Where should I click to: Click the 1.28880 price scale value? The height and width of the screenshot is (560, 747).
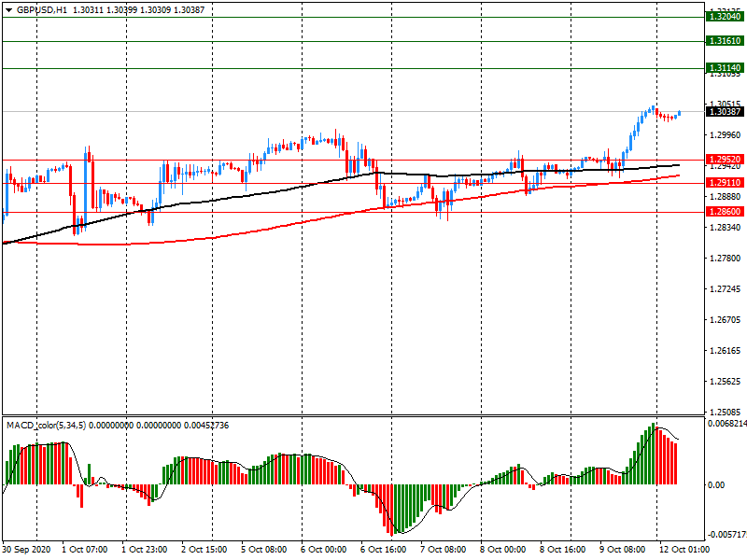tap(726, 197)
